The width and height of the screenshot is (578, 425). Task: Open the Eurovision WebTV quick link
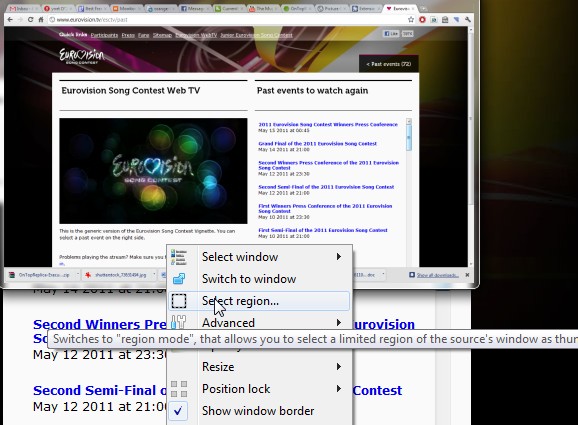(x=196, y=35)
